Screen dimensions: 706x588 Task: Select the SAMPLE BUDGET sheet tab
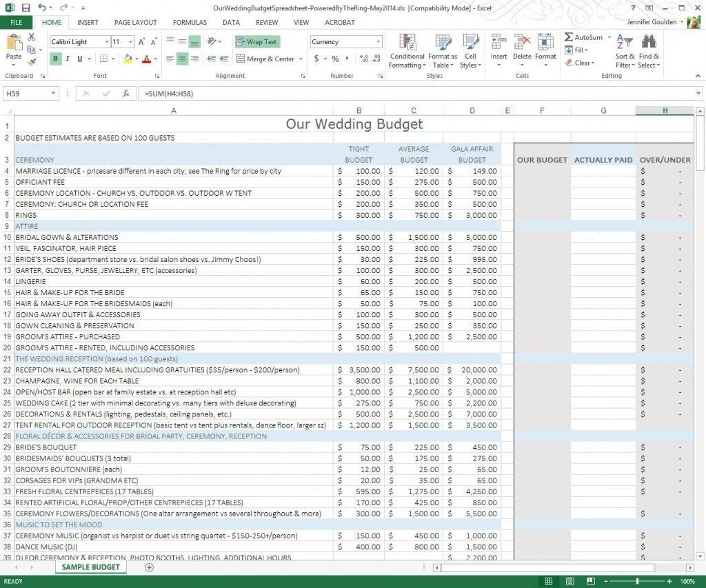pyautogui.click(x=90, y=567)
